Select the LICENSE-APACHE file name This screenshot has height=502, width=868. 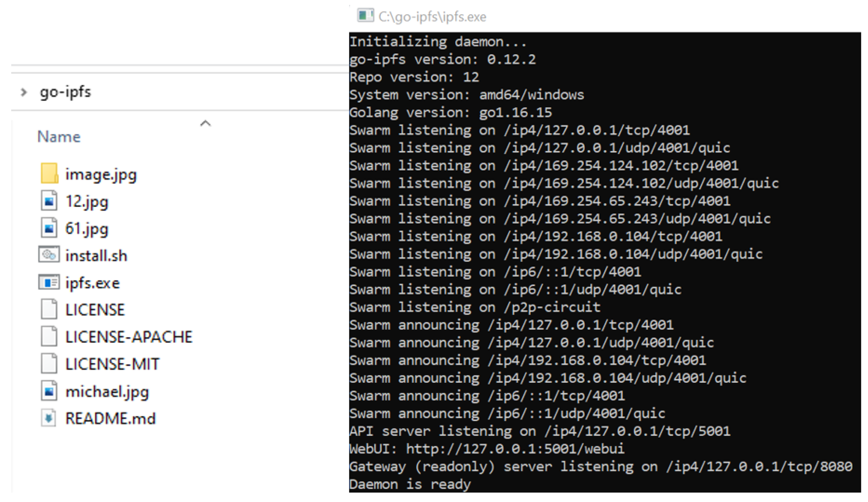(129, 337)
